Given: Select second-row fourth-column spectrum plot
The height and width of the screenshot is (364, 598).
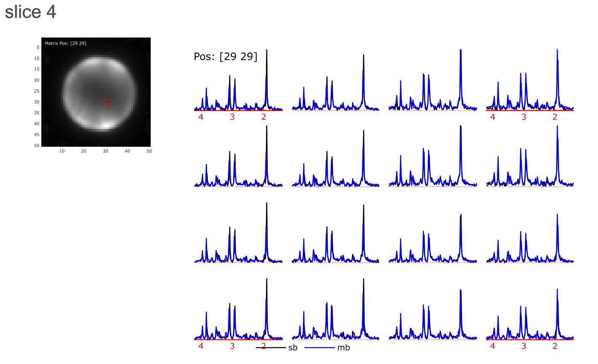Looking at the screenshot, I should pyautogui.click(x=530, y=156).
